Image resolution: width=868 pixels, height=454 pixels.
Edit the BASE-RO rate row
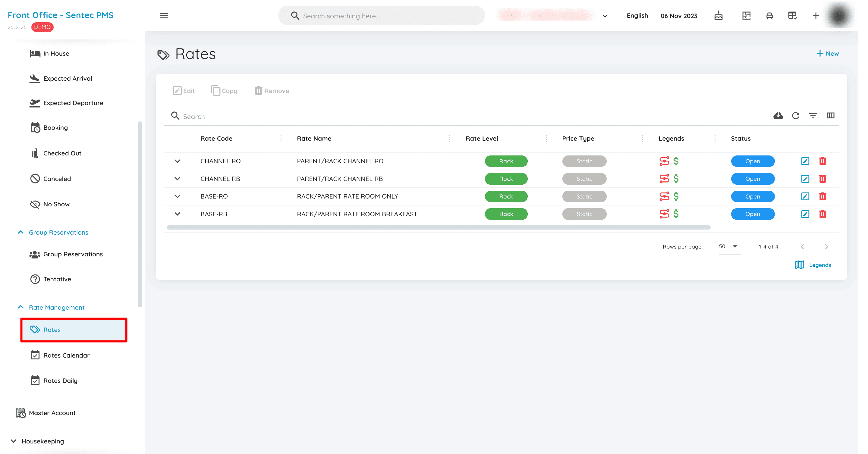point(805,196)
